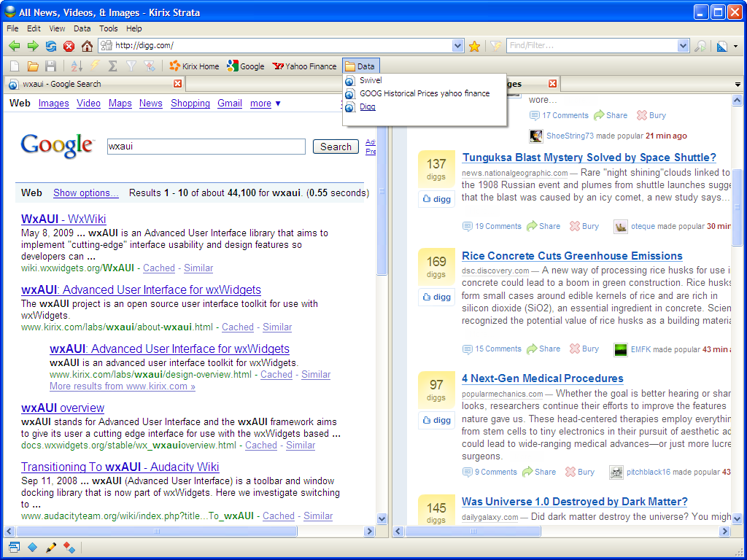Expand the Find/Filter dropdown arrow
Image resolution: width=747 pixels, height=560 pixels.
(683, 46)
